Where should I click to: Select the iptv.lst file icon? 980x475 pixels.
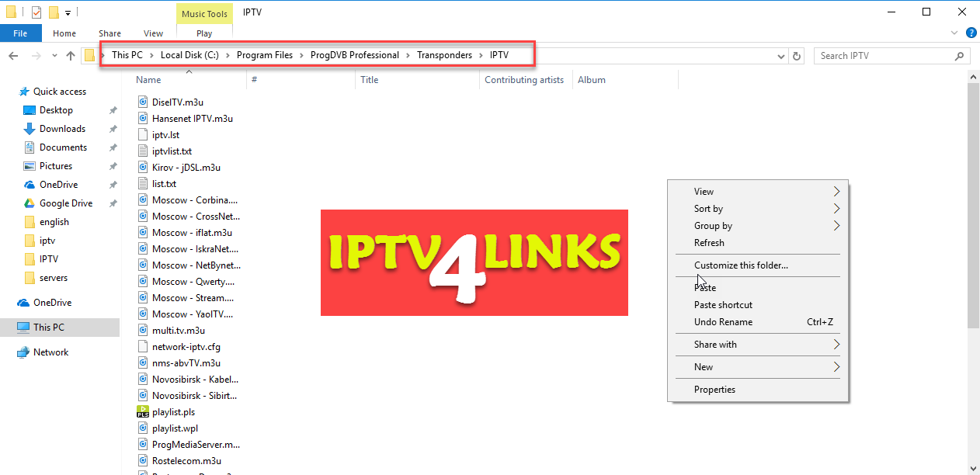tap(143, 134)
